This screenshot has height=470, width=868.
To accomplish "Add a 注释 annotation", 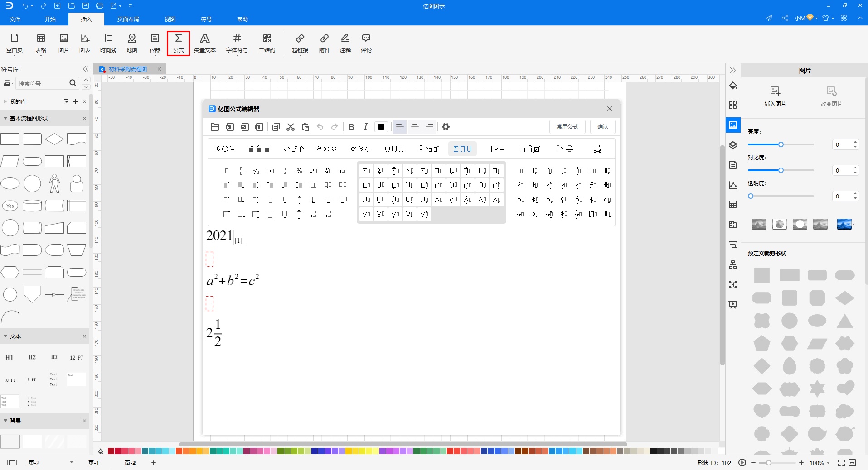I will click(x=345, y=43).
